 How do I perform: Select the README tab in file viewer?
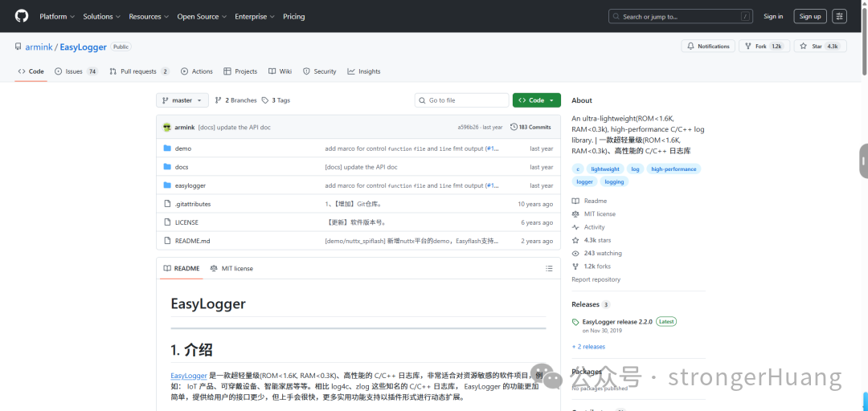[x=182, y=268]
